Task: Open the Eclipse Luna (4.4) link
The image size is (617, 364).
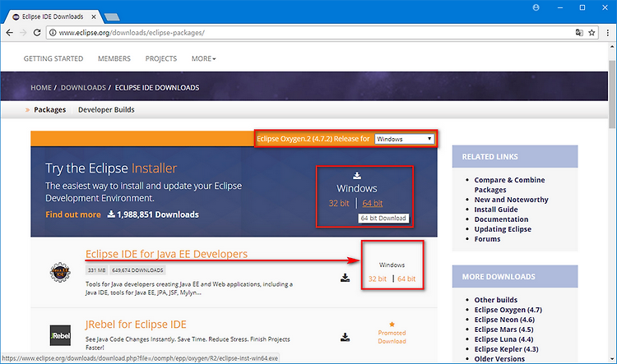Action: (x=503, y=339)
